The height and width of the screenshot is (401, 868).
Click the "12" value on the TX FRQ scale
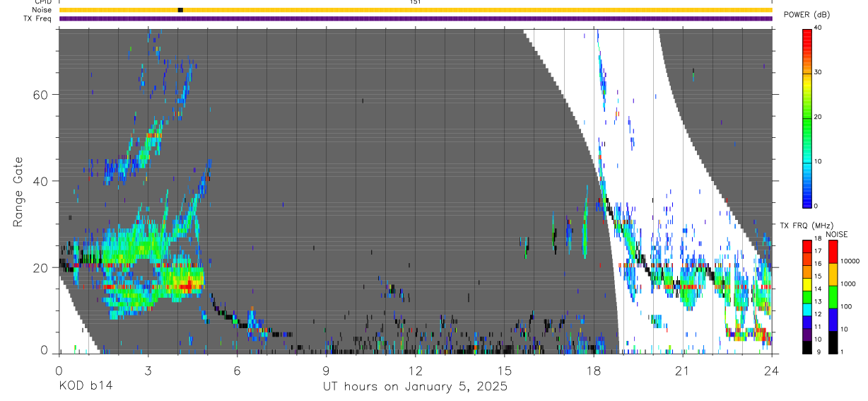[819, 314]
